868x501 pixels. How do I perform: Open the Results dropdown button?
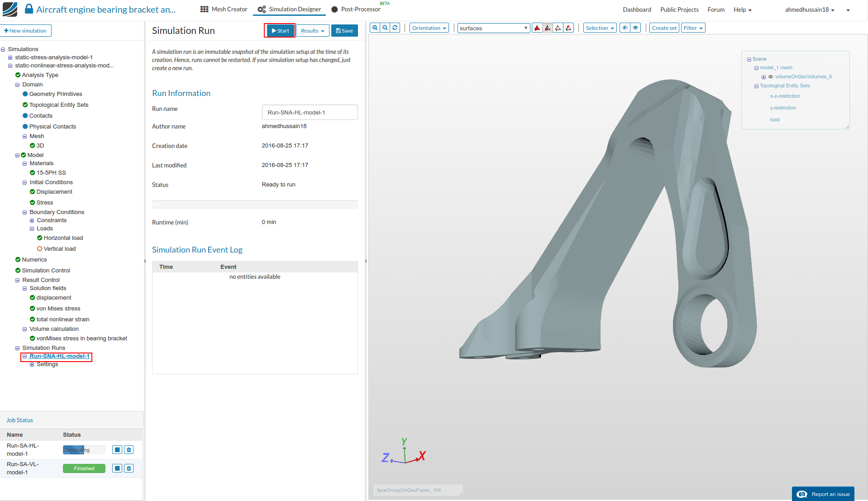312,31
